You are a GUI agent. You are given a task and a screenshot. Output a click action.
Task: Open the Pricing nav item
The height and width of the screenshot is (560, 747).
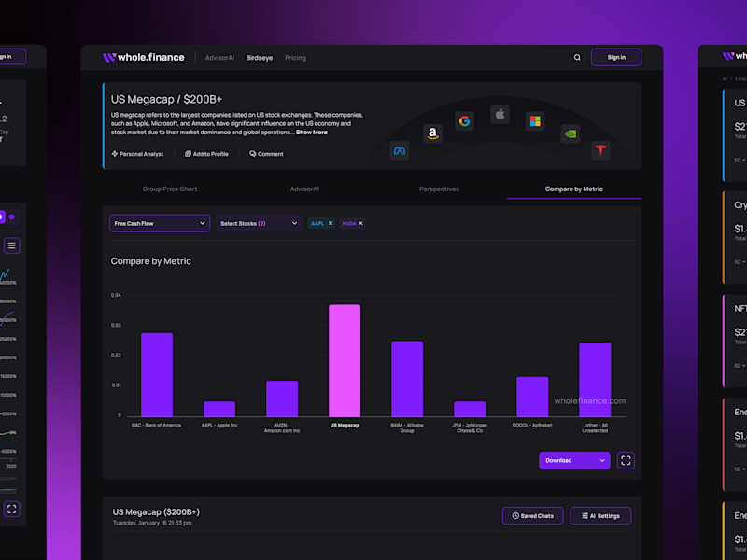click(x=295, y=58)
